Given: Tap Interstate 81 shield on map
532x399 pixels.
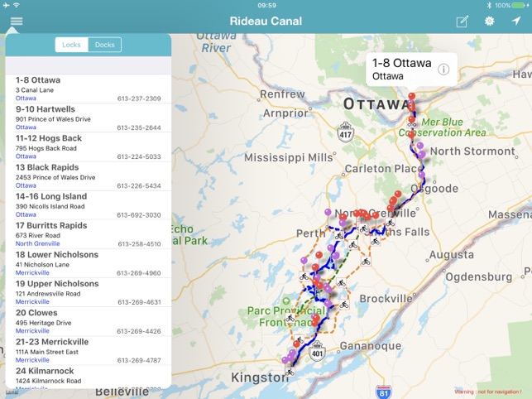Looking at the screenshot, I should 383,392.
